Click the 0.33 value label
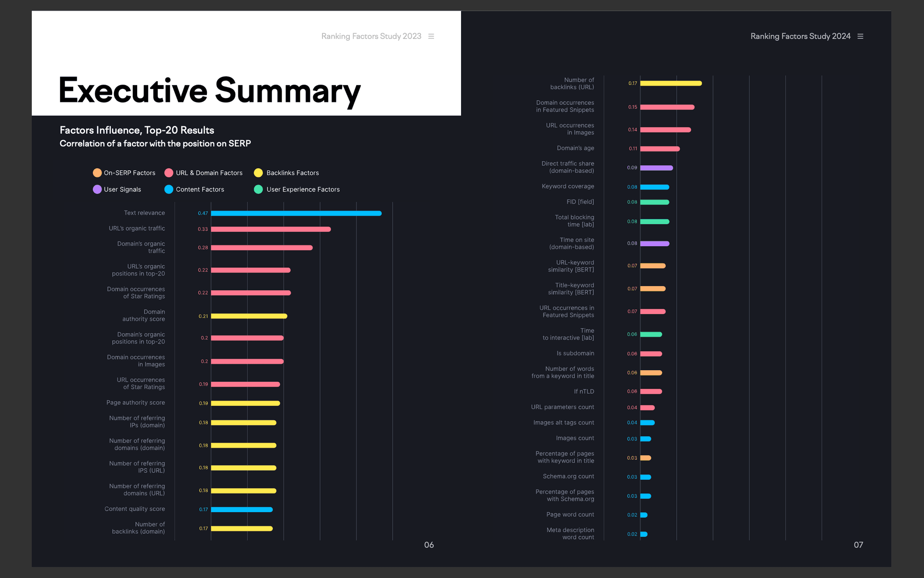 (203, 229)
